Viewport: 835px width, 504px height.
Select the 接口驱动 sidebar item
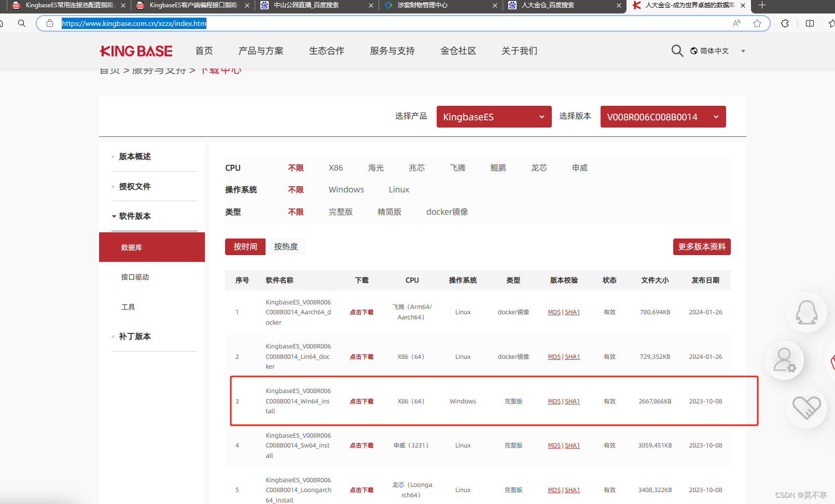tap(135, 277)
